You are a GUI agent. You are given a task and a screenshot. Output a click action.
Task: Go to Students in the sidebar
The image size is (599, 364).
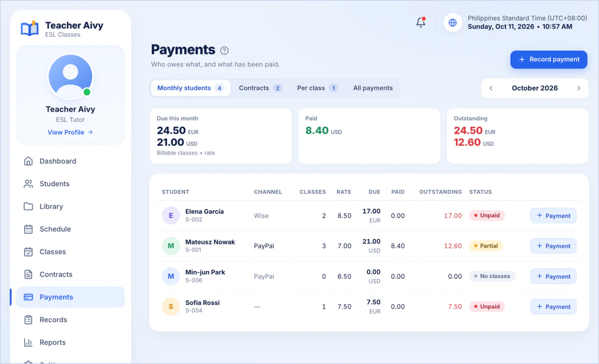[70, 184]
